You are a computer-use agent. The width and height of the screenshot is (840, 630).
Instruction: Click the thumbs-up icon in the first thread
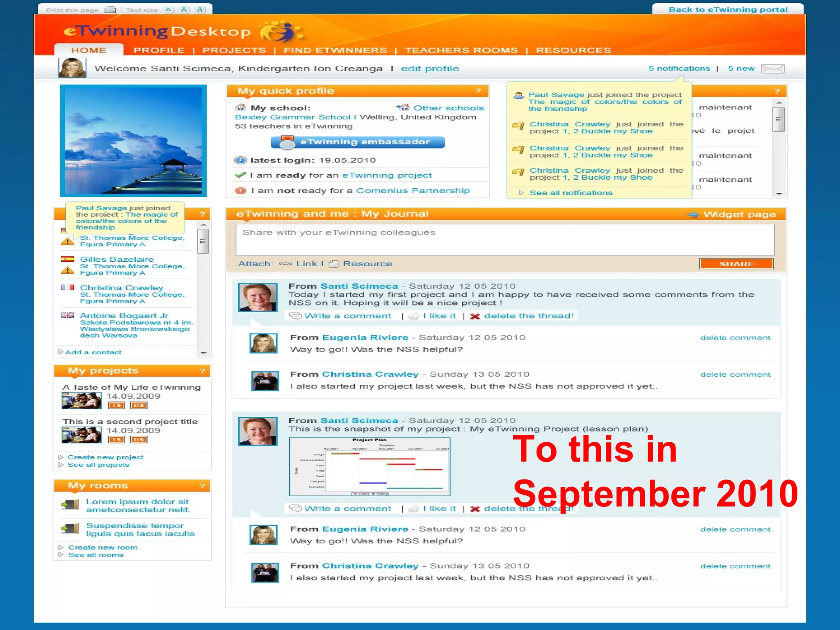(414, 316)
